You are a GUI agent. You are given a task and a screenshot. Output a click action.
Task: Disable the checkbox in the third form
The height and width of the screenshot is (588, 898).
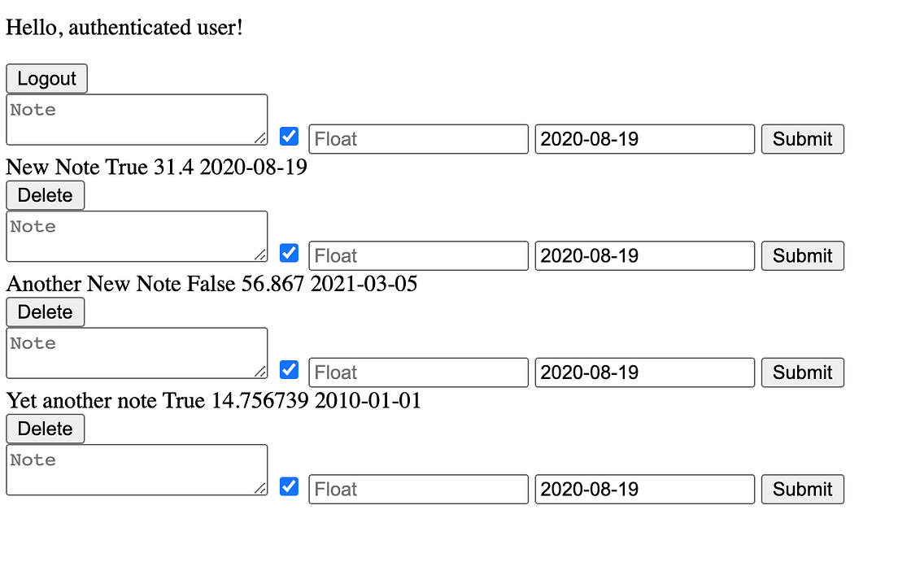point(289,369)
